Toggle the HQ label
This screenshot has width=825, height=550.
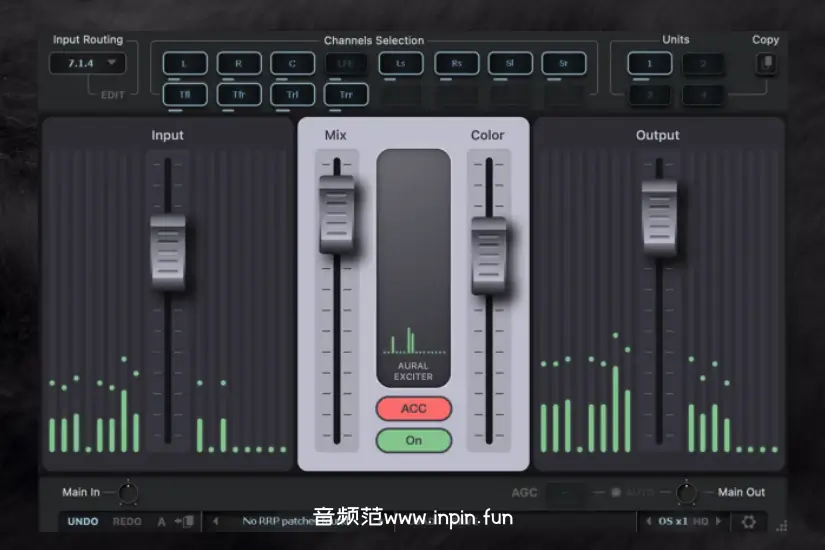700,522
